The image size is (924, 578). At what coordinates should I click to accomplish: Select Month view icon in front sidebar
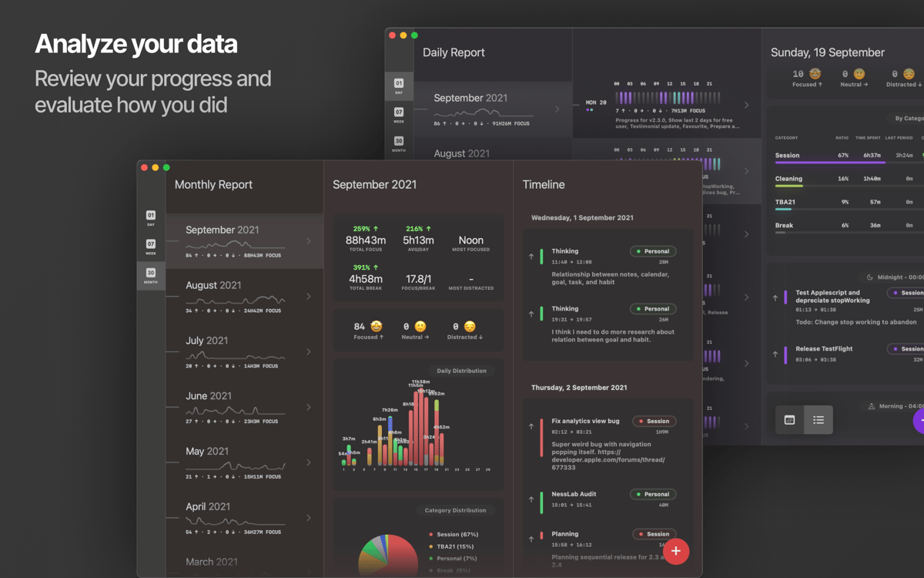click(x=151, y=276)
